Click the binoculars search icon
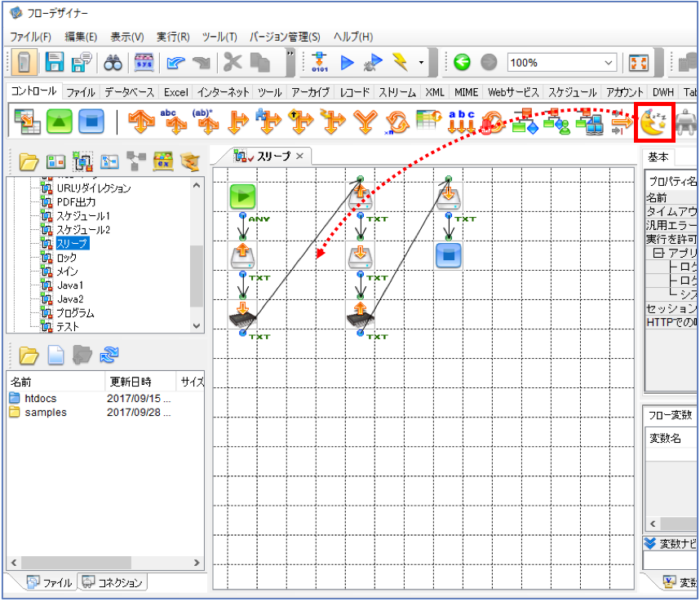Image resolution: width=700 pixels, height=601 pixels. 113,63
